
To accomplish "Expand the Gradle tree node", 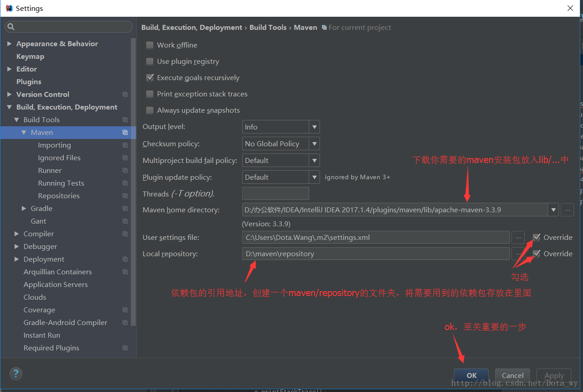I will point(24,209).
